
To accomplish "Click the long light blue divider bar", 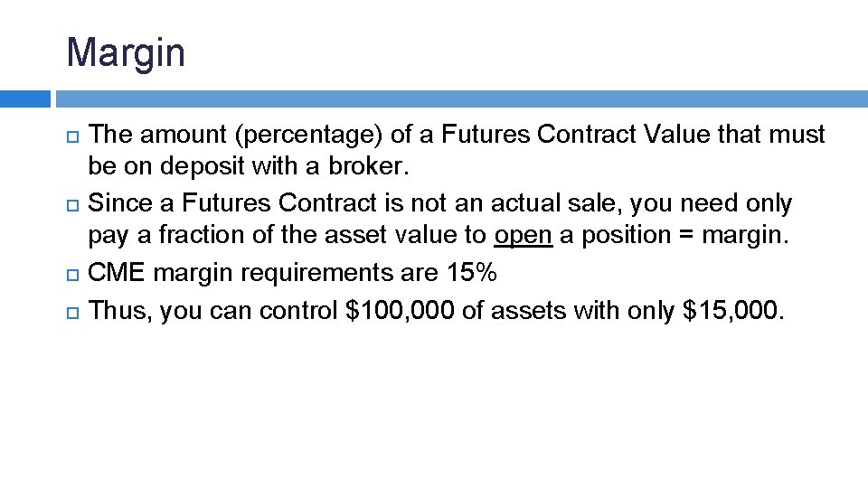I will point(462,99).
